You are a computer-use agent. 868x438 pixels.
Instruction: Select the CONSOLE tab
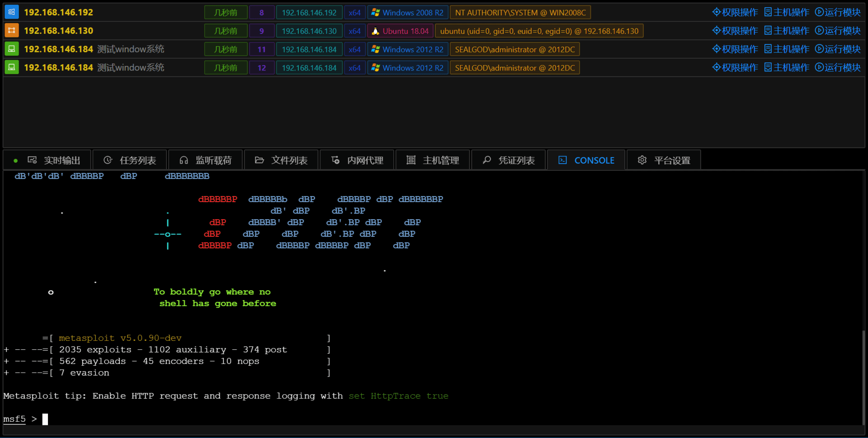coord(586,160)
